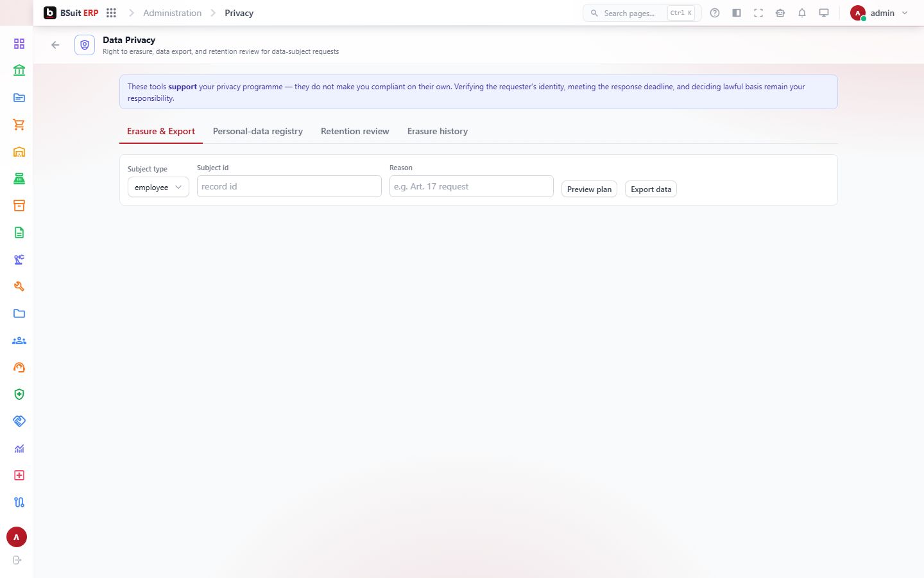Click the orange wrench sidebar icon
Image resolution: width=924 pixels, height=578 pixels.
(x=19, y=286)
